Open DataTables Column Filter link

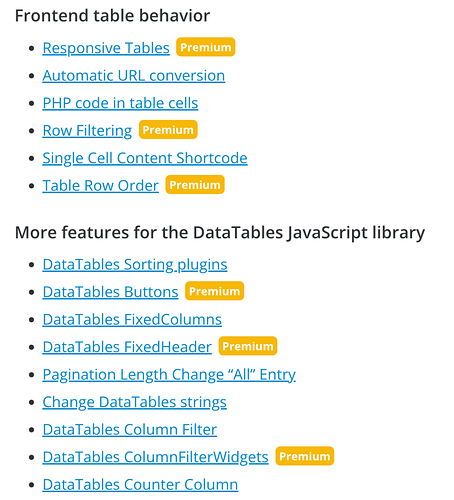tap(130, 430)
